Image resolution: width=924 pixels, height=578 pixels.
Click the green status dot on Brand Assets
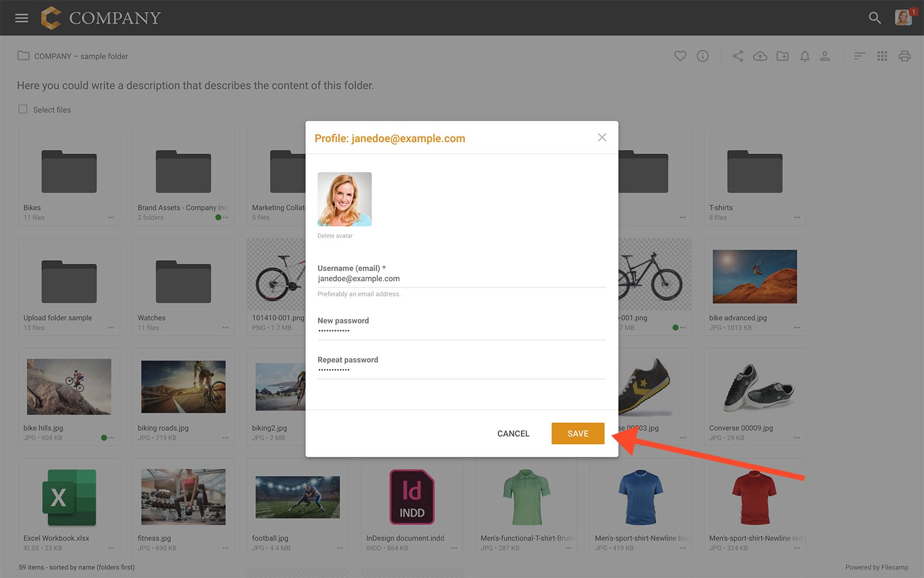pos(218,217)
